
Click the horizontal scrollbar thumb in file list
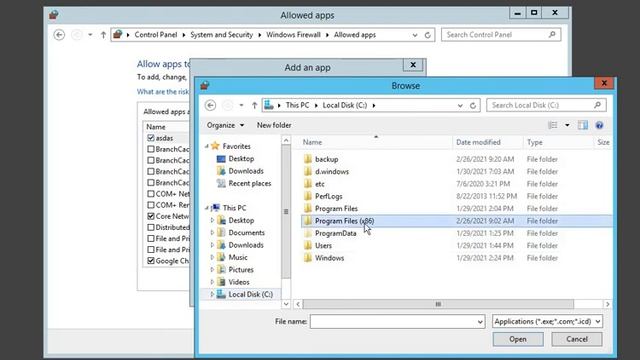(x=438, y=304)
